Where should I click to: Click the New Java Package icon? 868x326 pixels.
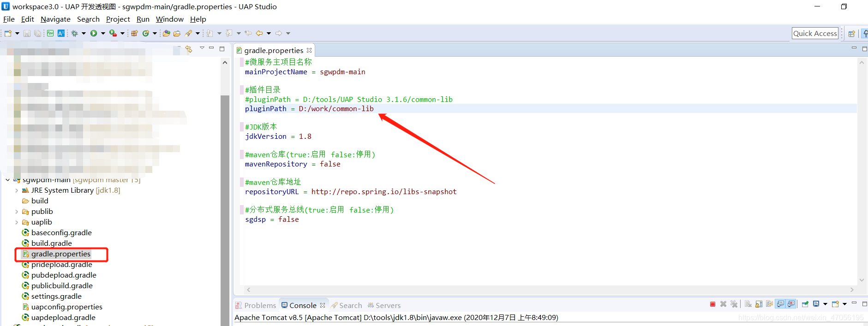(x=134, y=33)
